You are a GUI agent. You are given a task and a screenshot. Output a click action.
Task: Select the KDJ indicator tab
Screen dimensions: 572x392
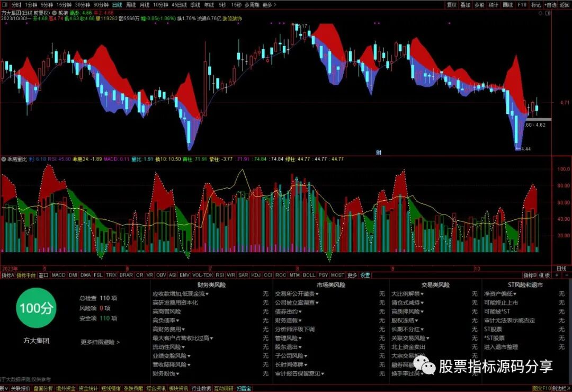(256, 275)
